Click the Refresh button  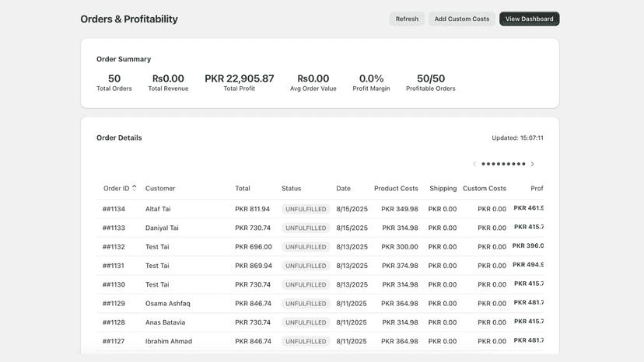click(407, 19)
